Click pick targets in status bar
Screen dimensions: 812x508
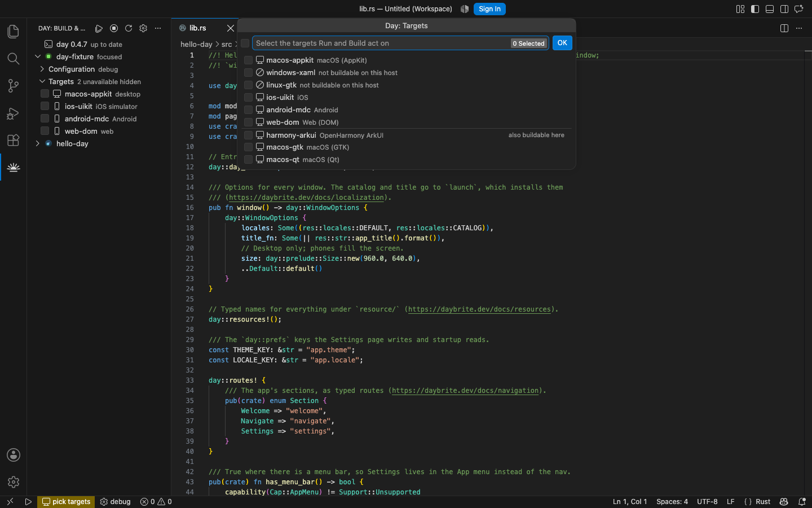click(66, 502)
